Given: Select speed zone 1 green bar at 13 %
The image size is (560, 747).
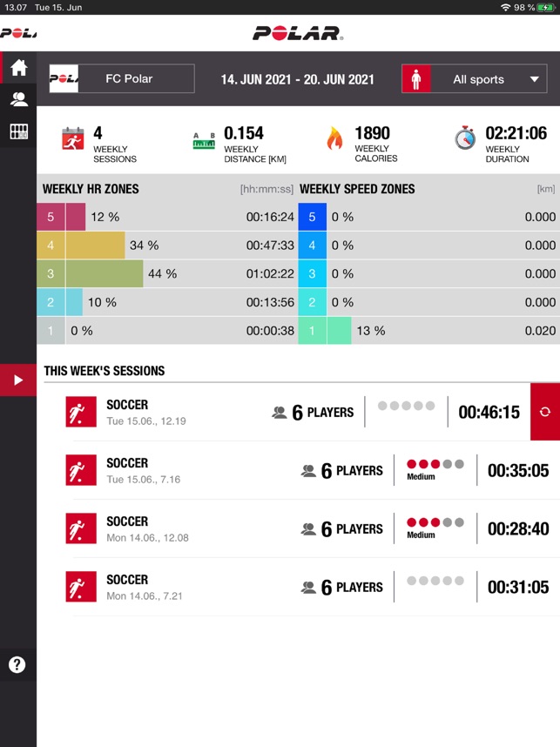Looking at the screenshot, I should pos(338,331).
